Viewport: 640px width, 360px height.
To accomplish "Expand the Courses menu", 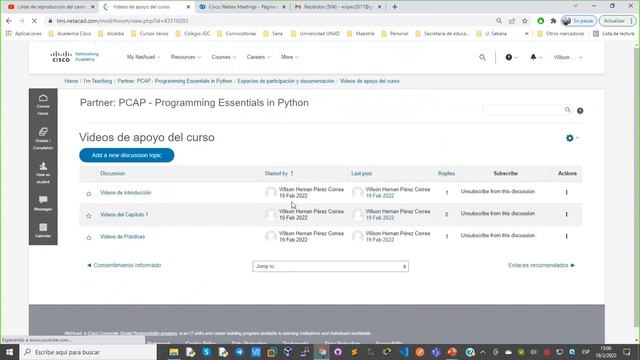I will pos(224,57).
